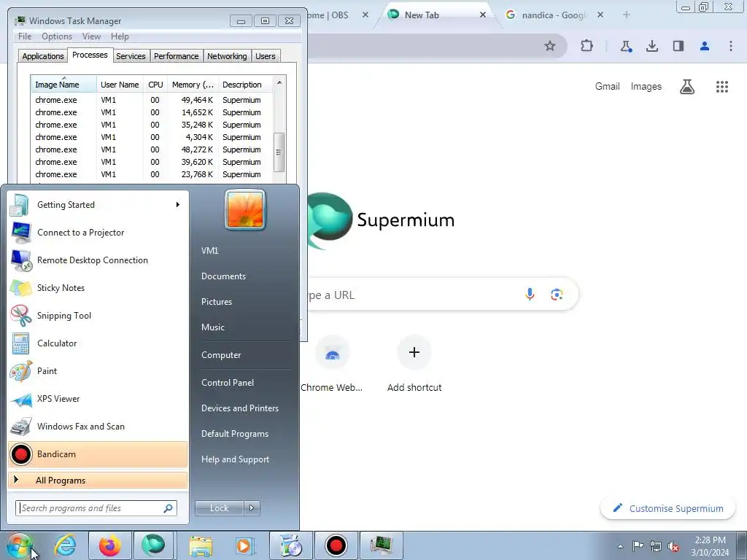Open Documents from Start menu
Image resolution: width=747 pixels, height=560 pixels.
pyautogui.click(x=223, y=276)
